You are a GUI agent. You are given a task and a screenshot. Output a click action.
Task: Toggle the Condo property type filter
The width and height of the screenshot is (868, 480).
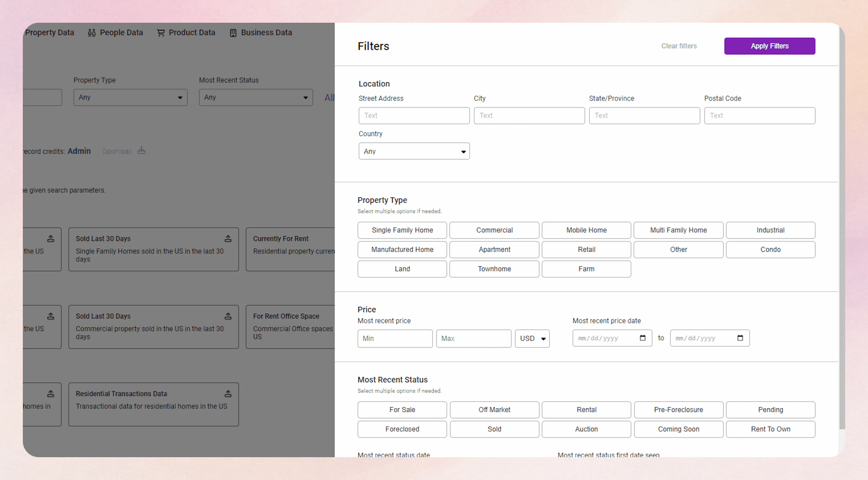tap(771, 249)
